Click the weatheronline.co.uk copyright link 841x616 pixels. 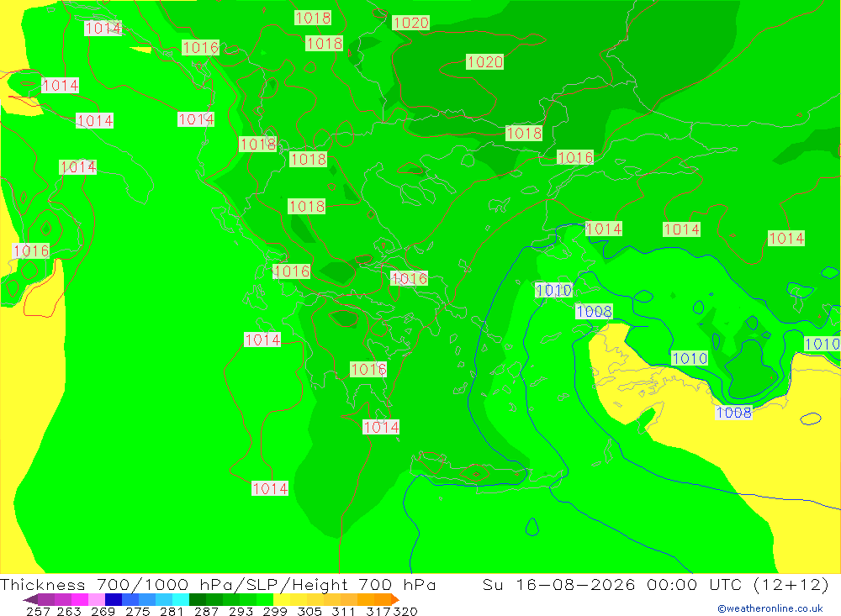point(770,608)
